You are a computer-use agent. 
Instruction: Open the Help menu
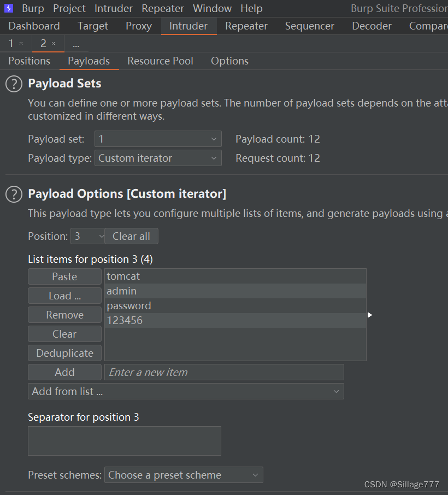pos(251,9)
